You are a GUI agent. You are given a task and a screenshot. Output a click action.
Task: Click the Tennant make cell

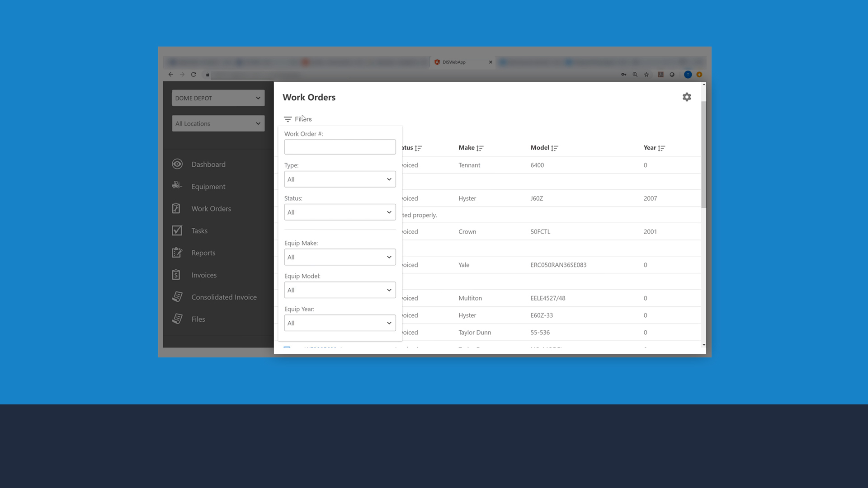(469, 165)
